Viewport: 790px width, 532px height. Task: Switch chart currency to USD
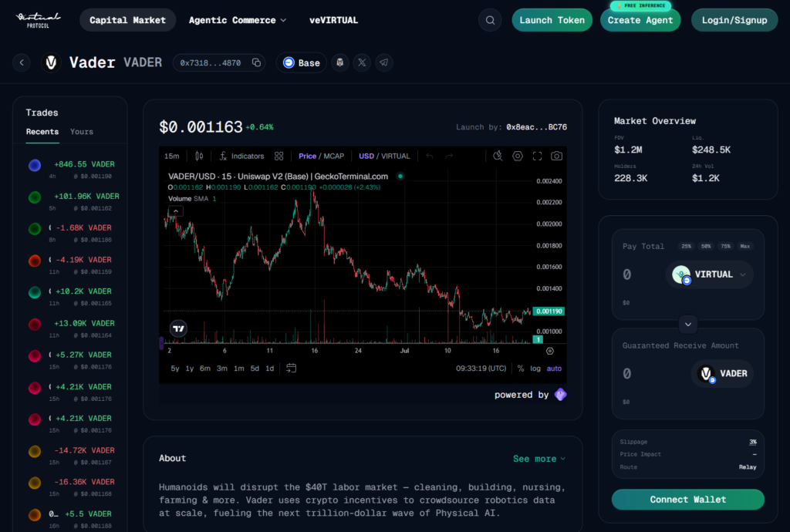tap(366, 156)
